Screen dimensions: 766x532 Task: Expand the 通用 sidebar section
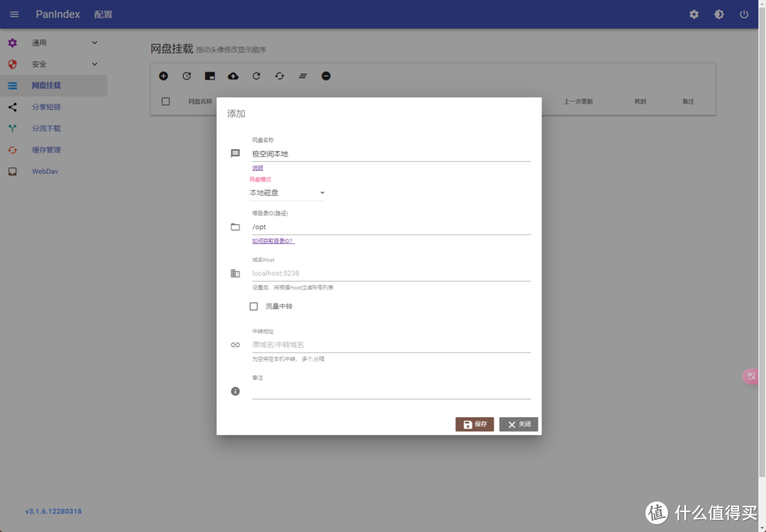pyautogui.click(x=53, y=43)
